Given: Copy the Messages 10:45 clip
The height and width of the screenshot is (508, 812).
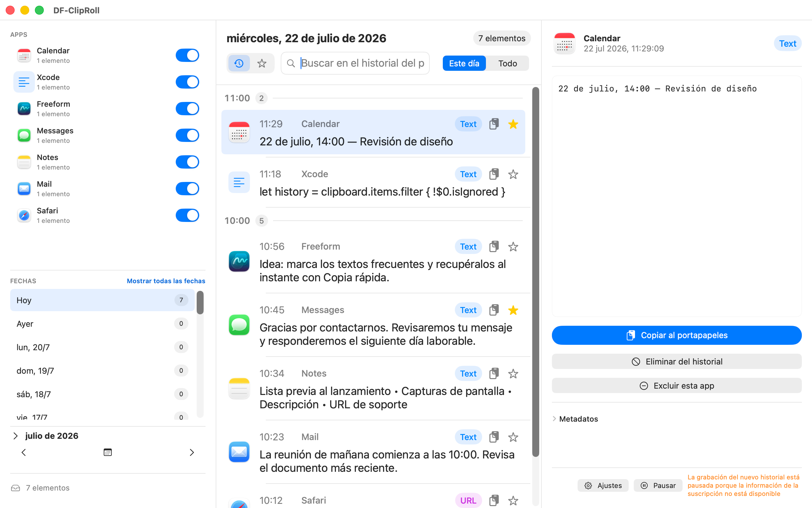Looking at the screenshot, I should click(x=494, y=310).
